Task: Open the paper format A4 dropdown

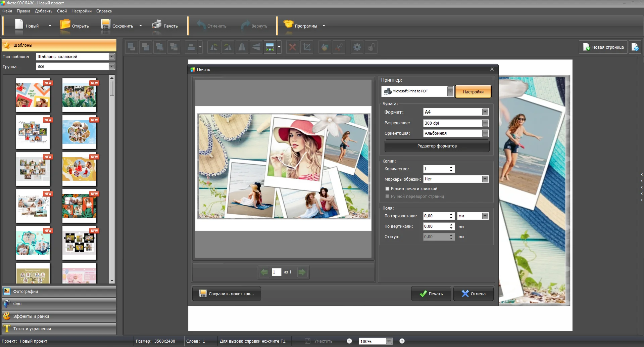Action: tap(485, 112)
